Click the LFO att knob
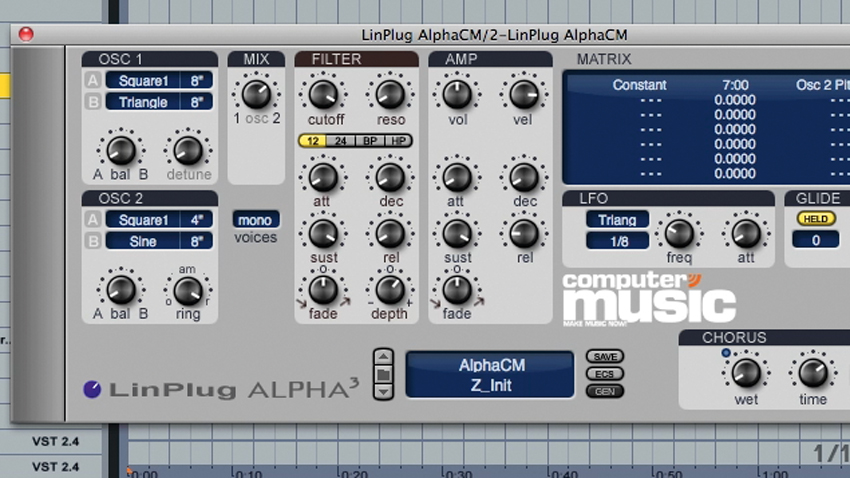 pyautogui.click(x=746, y=234)
